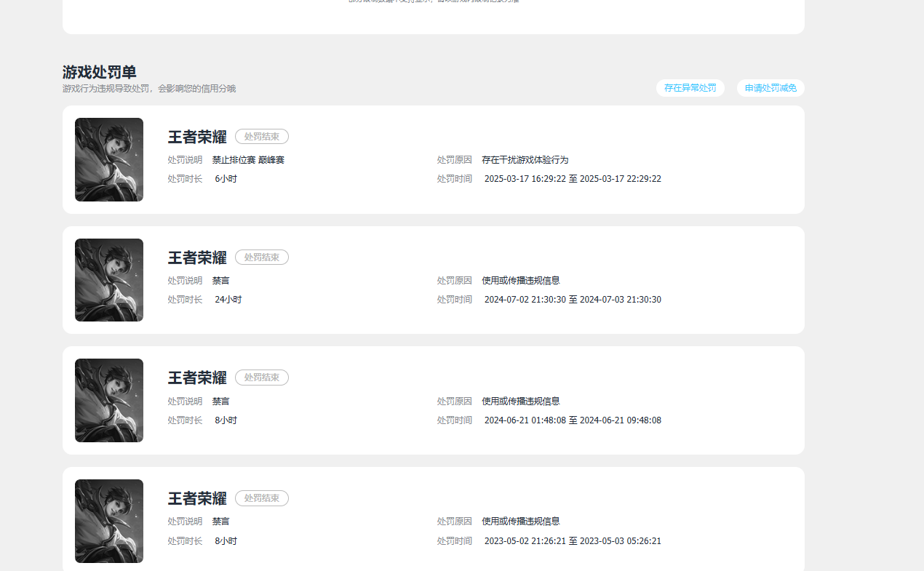Click the 8小时 duration on the 2024-06-21 card
This screenshot has width=924, height=571.
click(x=226, y=420)
